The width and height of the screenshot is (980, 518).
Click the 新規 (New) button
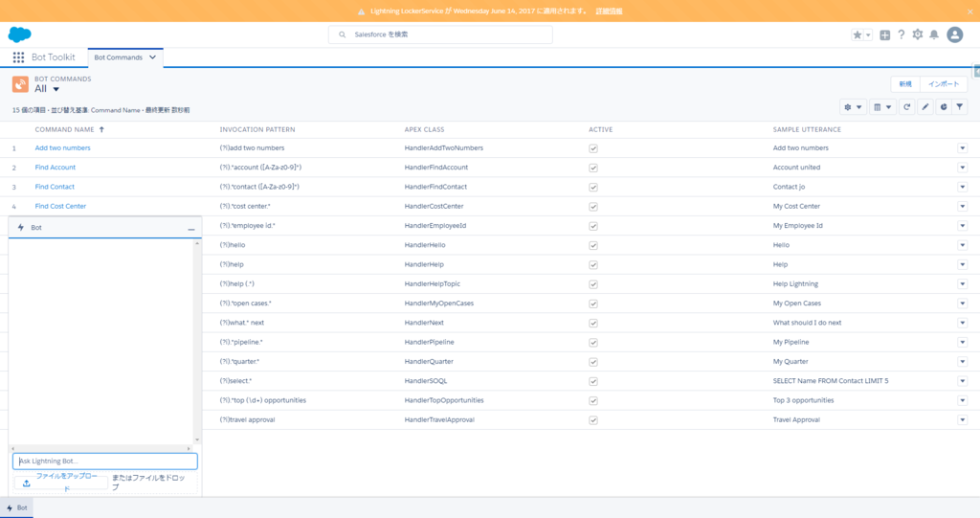click(x=905, y=84)
